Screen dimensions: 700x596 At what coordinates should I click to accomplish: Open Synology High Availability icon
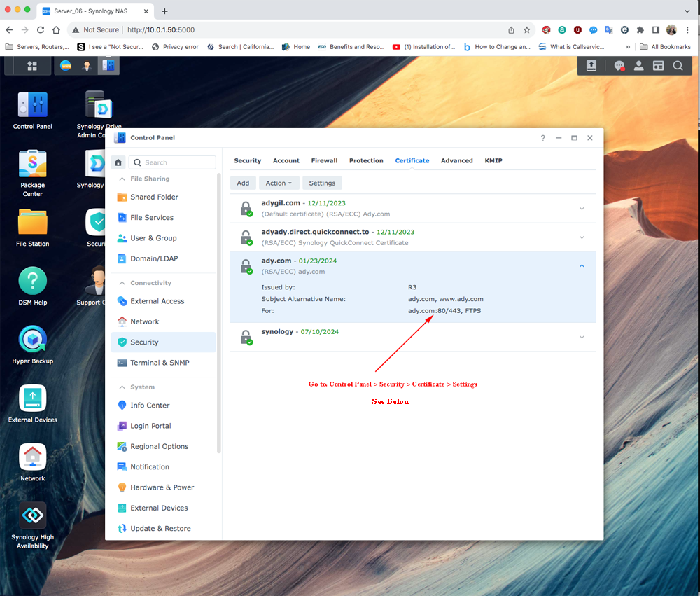[32, 516]
